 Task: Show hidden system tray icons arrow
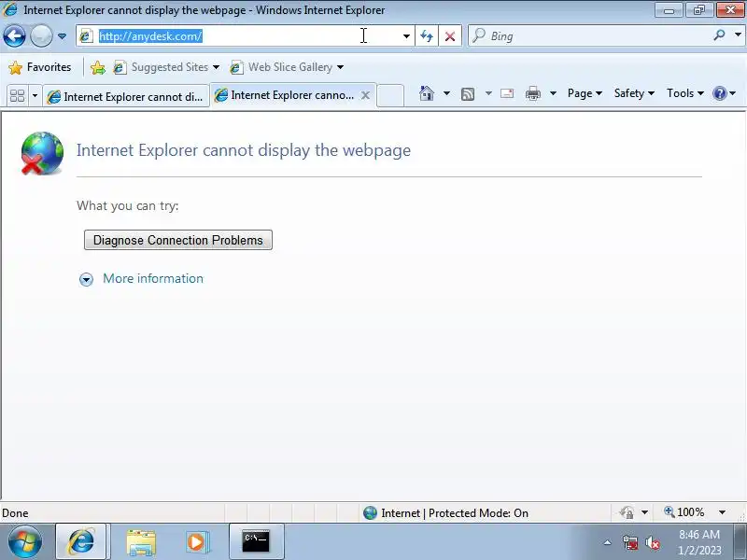click(x=608, y=542)
